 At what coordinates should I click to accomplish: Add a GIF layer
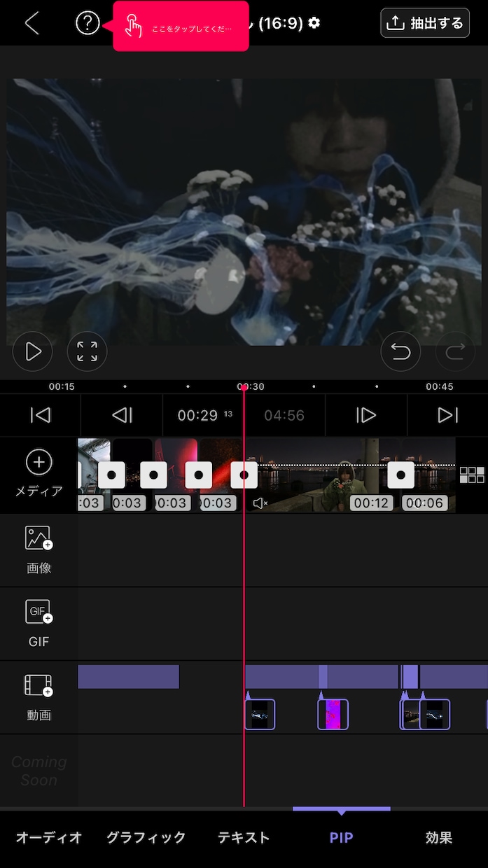coord(39,624)
